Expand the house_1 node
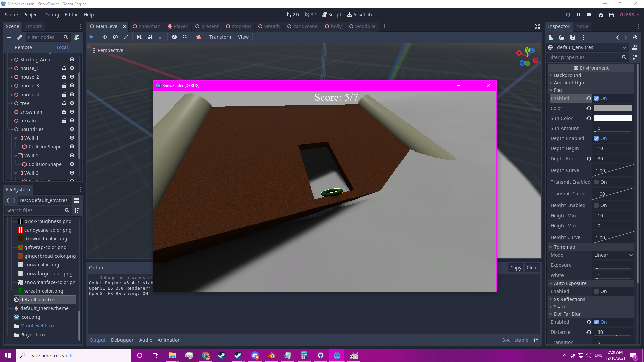The image size is (644, 362). [11, 68]
